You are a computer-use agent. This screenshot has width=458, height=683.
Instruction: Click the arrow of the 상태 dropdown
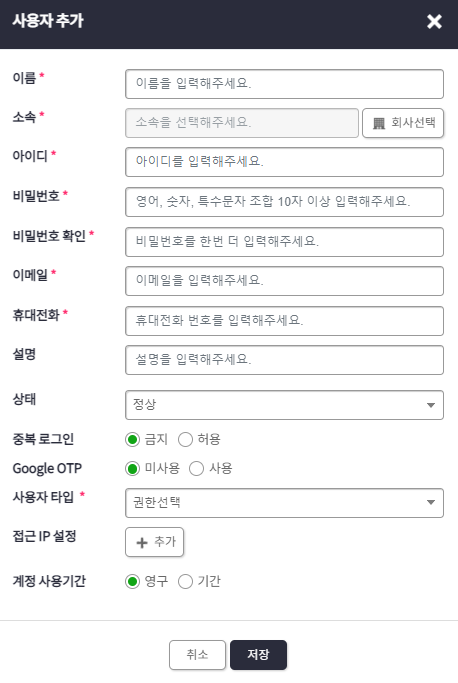click(x=431, y=405)
